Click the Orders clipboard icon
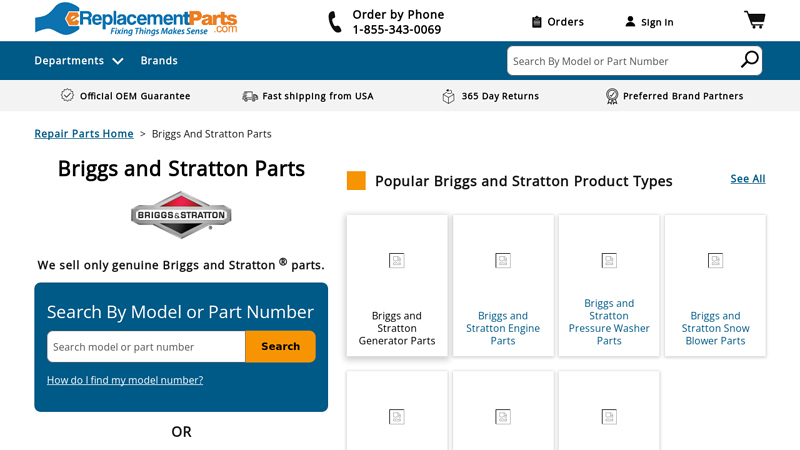This screenshot has height=450, width=800. [x=536, y=22]
